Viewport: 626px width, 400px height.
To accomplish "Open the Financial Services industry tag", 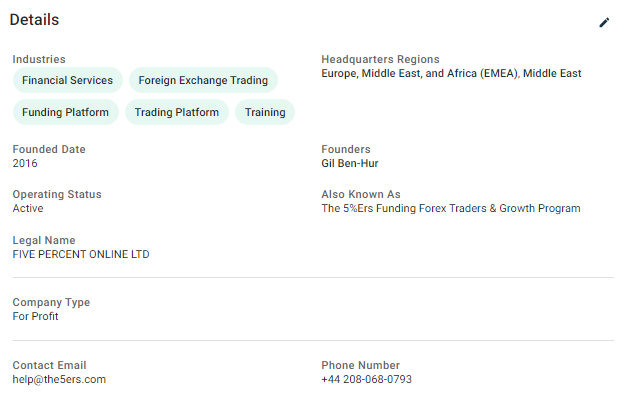I will (x=67, y=80).
